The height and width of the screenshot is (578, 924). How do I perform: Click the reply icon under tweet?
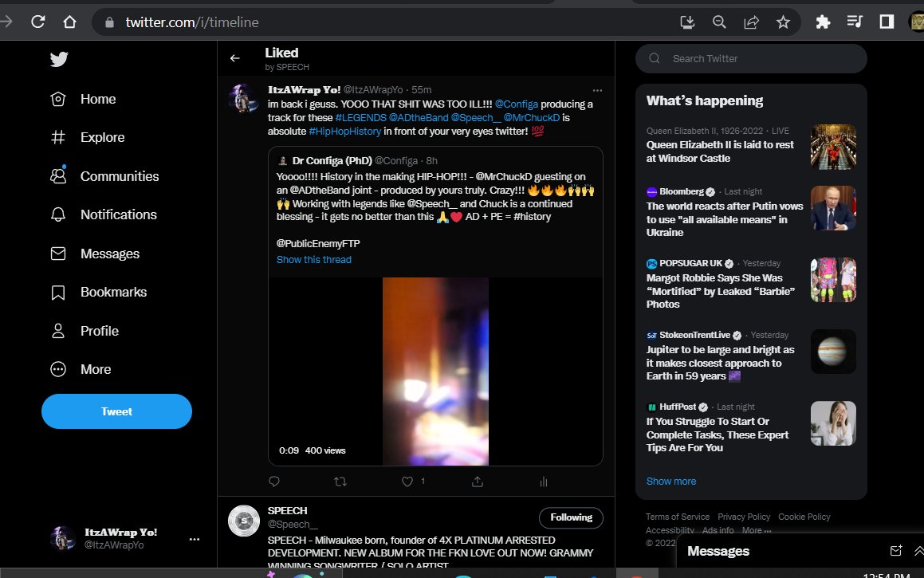click(274, 482)
